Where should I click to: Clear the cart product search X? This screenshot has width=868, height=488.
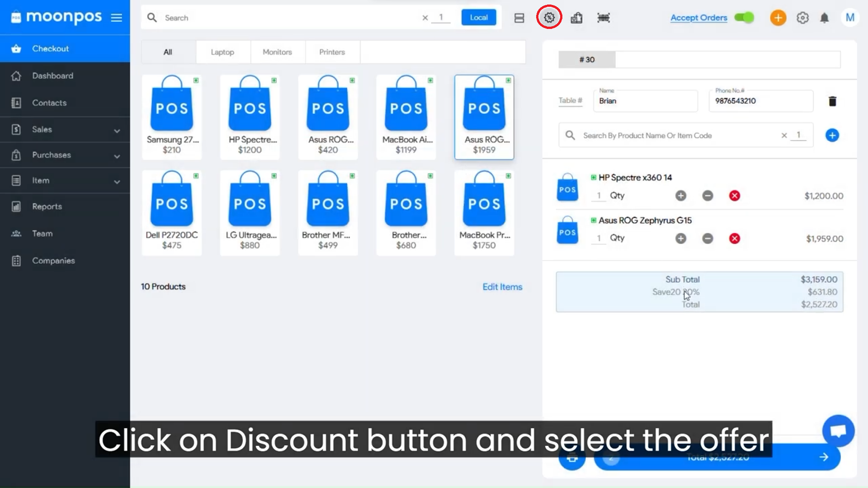[784, 136]
